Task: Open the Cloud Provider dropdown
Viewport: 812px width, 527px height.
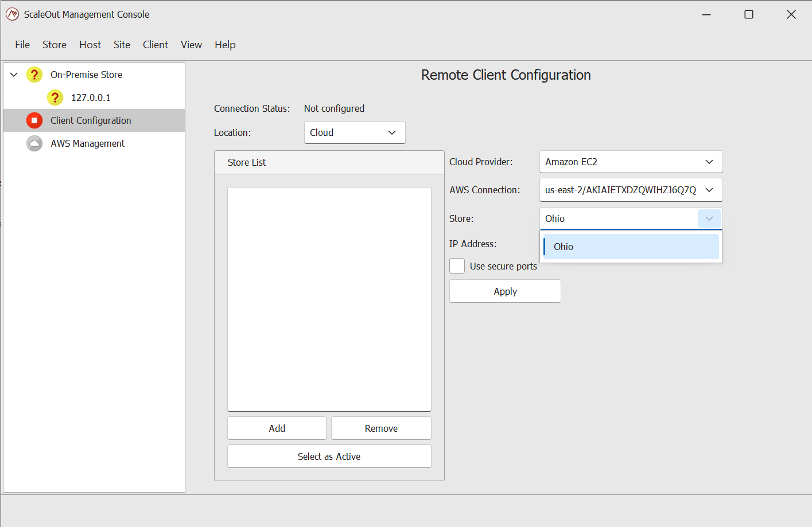Action: tap(631, 162)
